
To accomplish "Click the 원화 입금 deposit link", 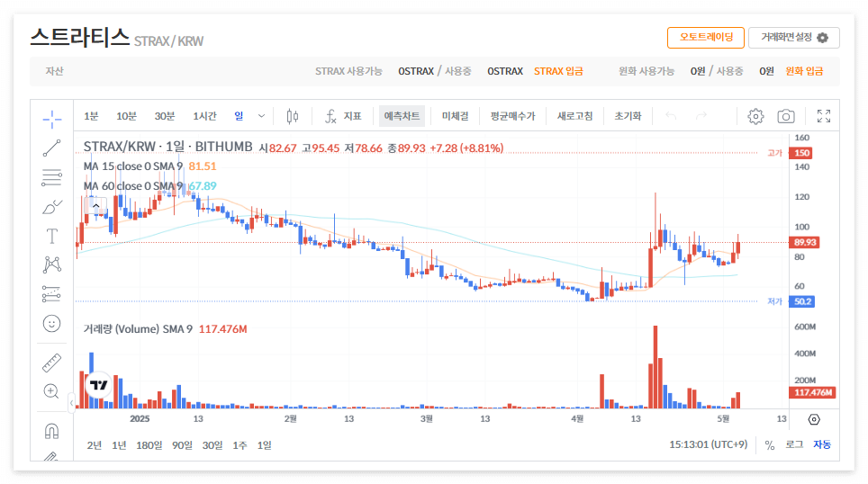I will tap(804, 71).
